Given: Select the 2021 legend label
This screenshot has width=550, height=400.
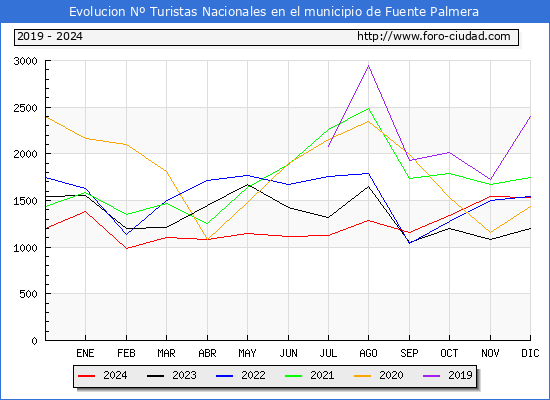Looking at the screenshot, I should (x=322, y=375).
